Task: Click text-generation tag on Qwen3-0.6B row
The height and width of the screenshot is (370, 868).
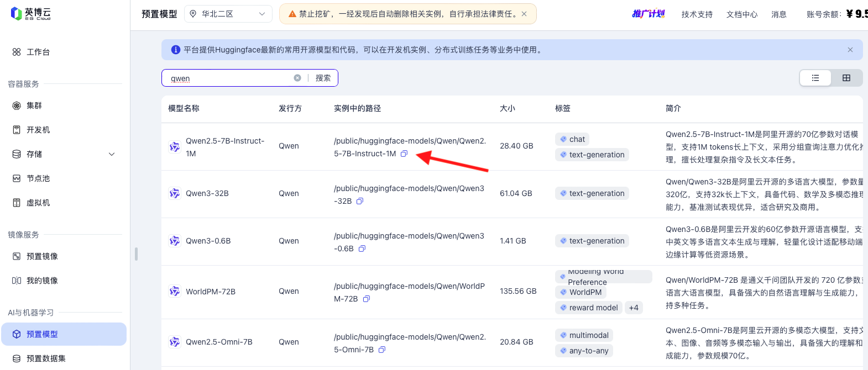Action: coord(592,241)
